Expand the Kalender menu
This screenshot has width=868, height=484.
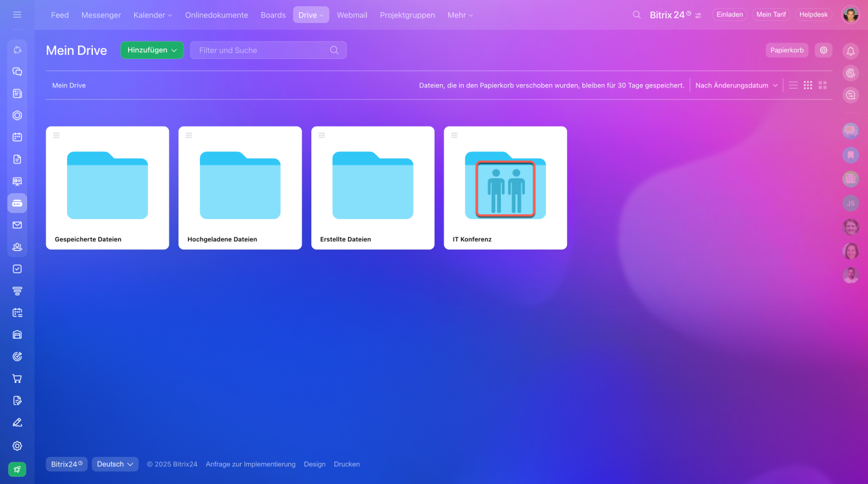[x=153, y=15]
